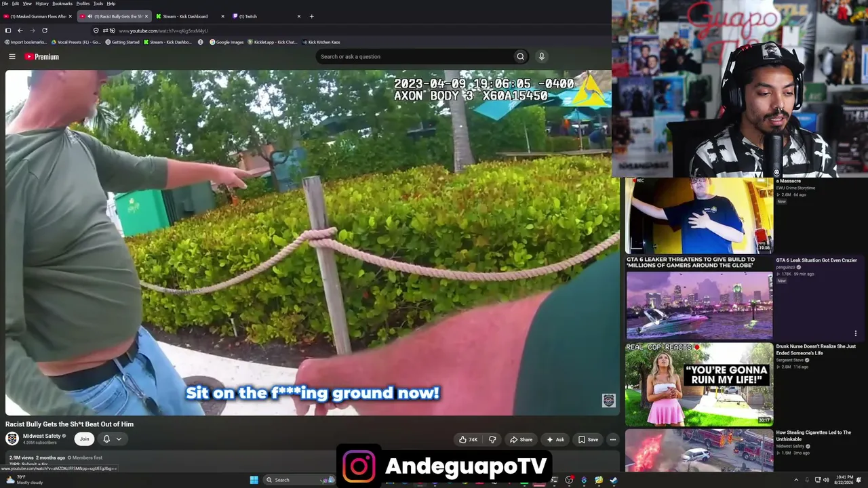Go to YouTube Premium home logo
This screenshot has width=868, height=488.
42,57
